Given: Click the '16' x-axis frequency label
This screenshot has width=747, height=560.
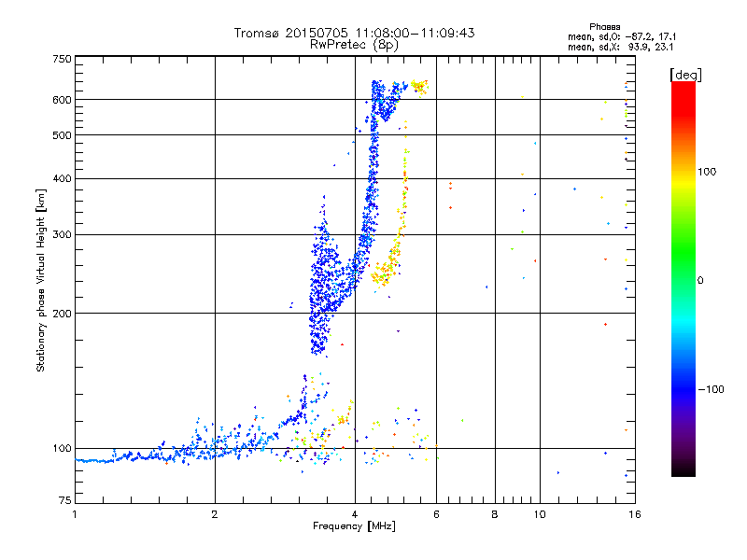Looking at the screenshot, I should click(635, 514).
